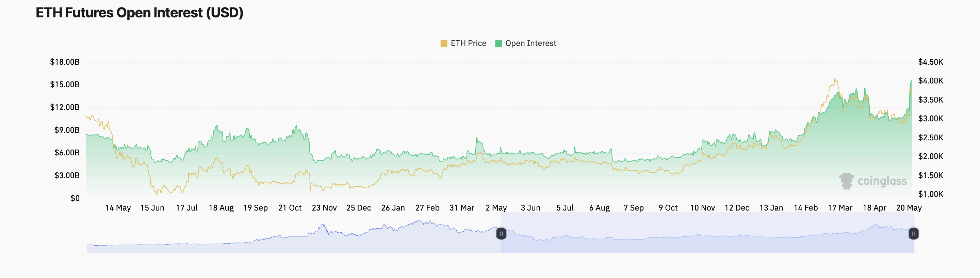
Task: Click the yellow ETH Price legend swatch
Action: [x=444, y=44]
